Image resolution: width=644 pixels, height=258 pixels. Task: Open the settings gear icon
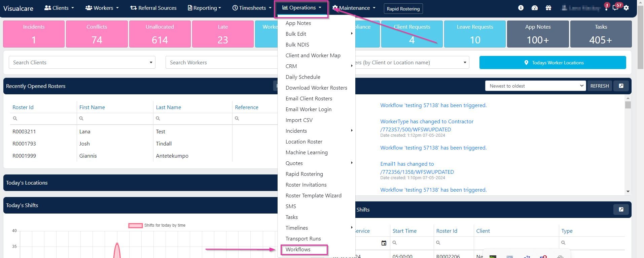(626, 8)
